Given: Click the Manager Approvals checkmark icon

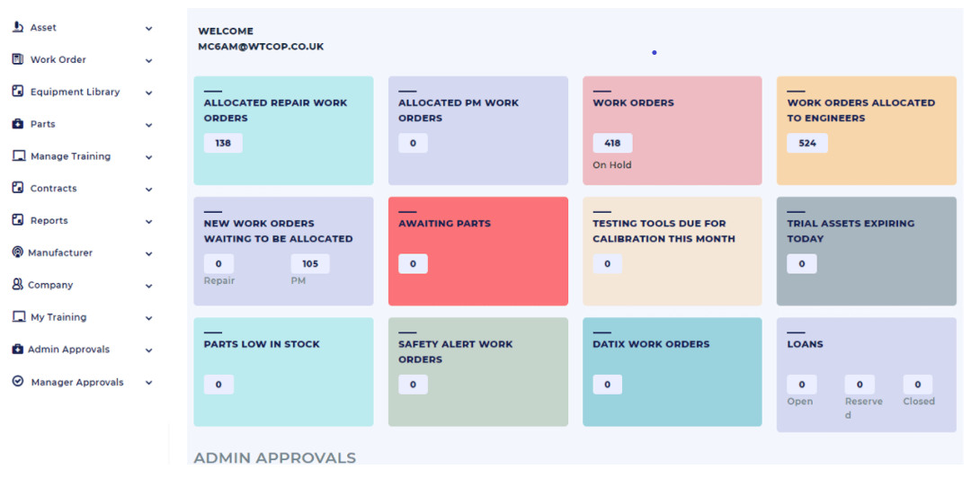Looking at the screenshot, I should [x=18, y=382].
